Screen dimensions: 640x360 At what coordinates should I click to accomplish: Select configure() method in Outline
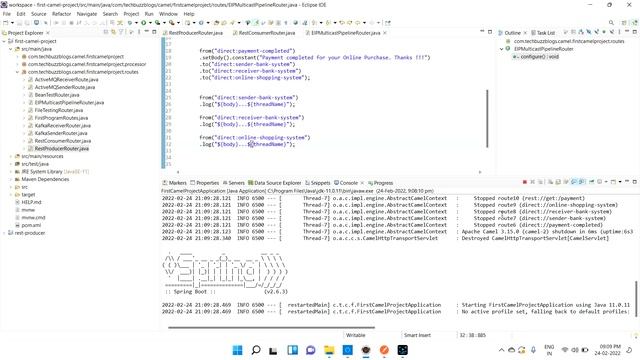coord(539,57)
